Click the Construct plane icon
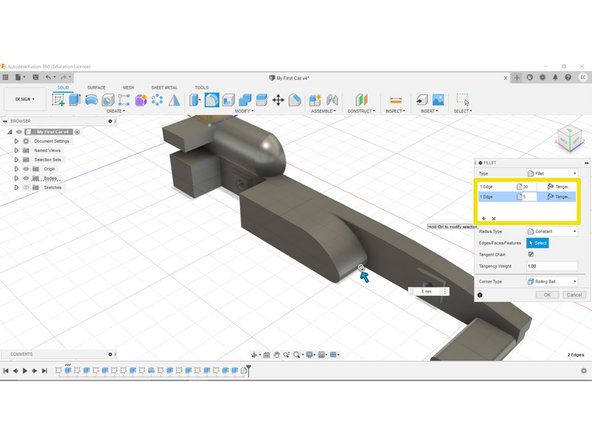 [361, 100]
